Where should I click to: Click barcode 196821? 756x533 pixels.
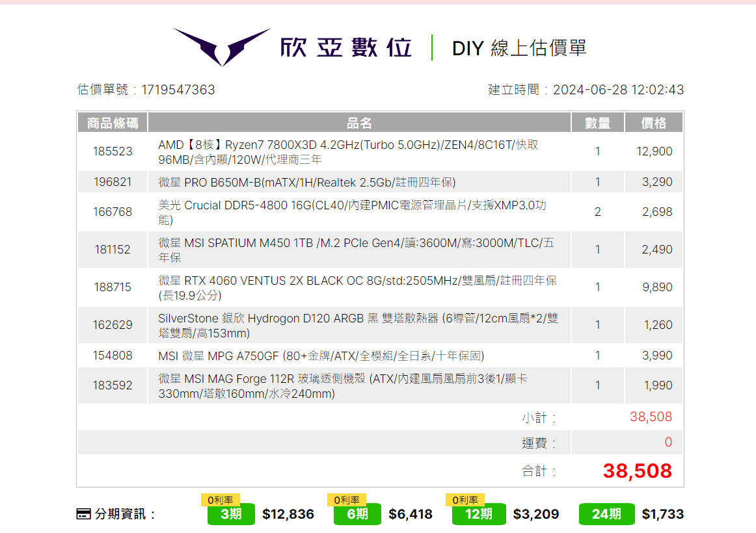point(113,182)
